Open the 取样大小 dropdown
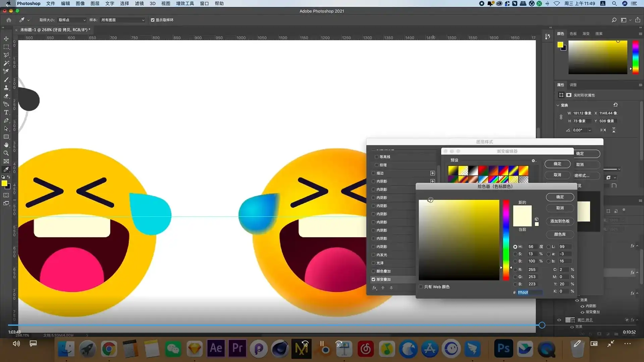 72,20
